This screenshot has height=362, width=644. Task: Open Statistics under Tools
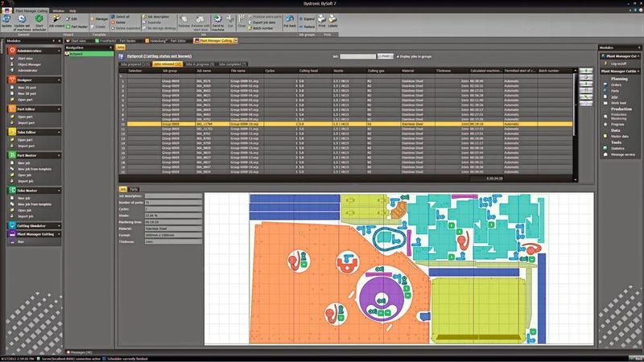tap(617, 149)
